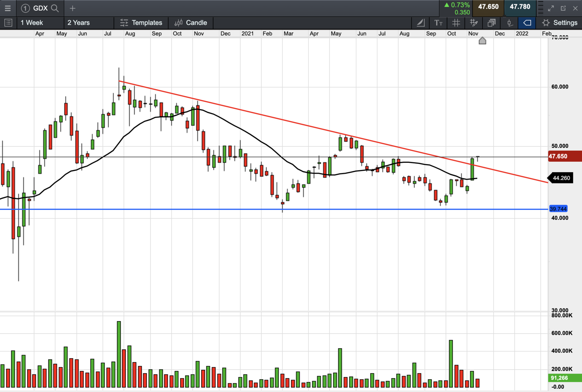This screenshot has height=392, width=582.
Task: Click the 2021 label on date axis
Action: [x=247, y=33]
